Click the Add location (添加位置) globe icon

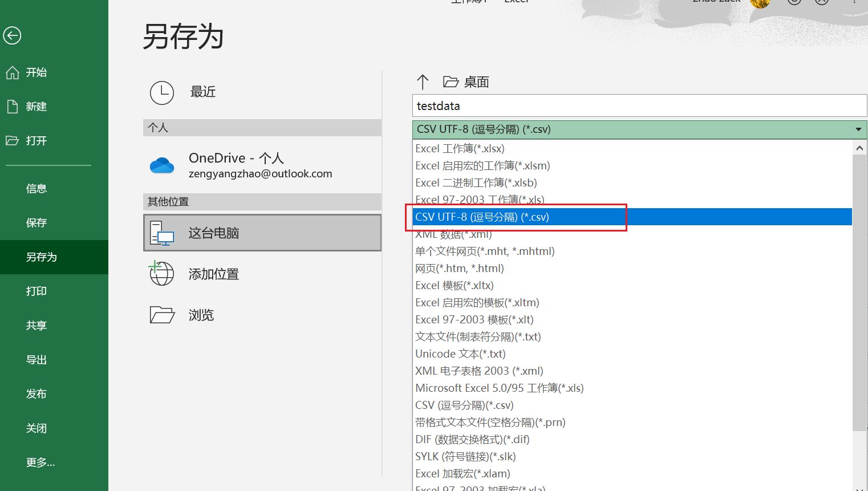(161, 274)
